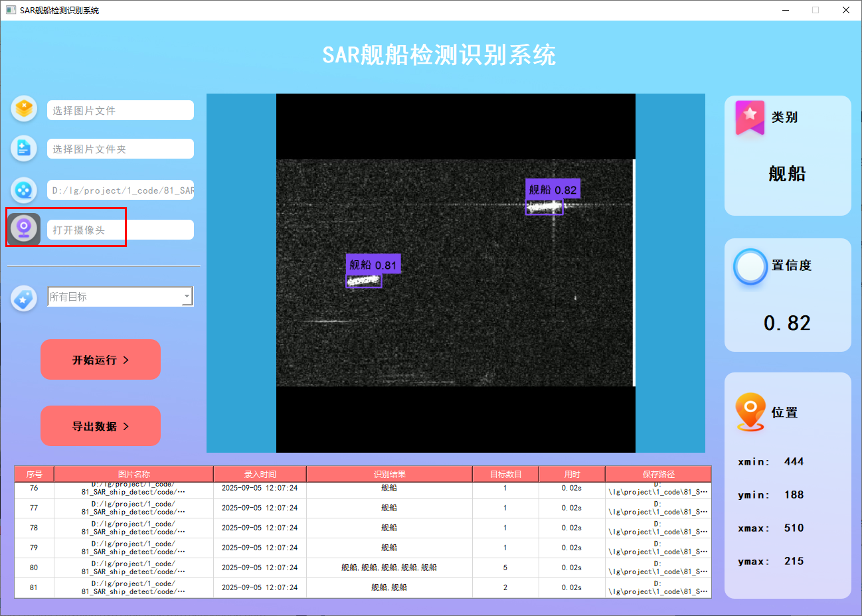The image size is (862, 616).
Task: Click the save path cell in row 80
Action: point(658,568)
